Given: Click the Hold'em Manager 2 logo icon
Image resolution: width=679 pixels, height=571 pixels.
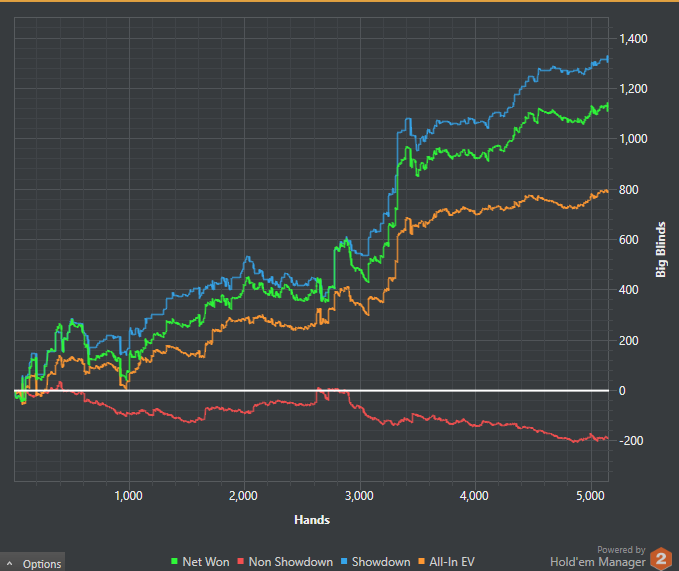Looking at the screenshot, I should click(661, 558).
